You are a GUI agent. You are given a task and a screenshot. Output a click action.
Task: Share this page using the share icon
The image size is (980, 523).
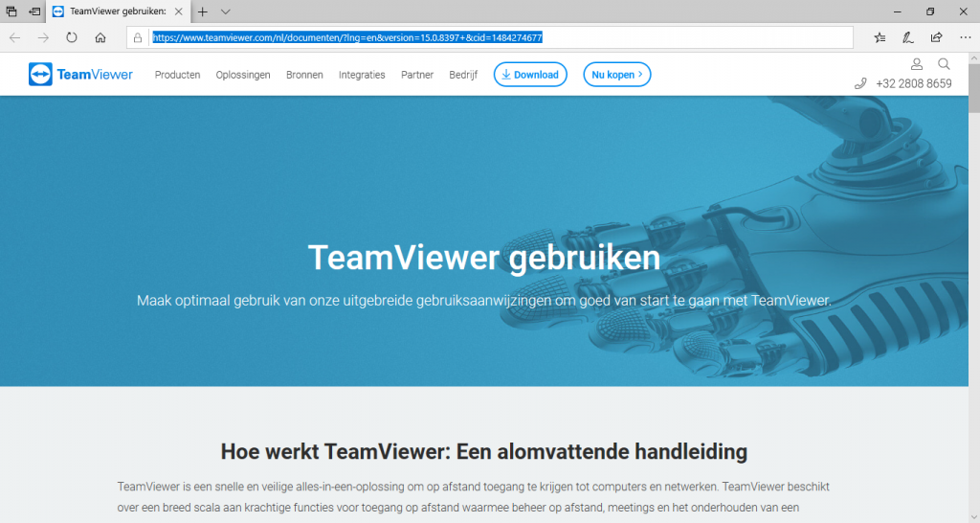pos(936,37)
